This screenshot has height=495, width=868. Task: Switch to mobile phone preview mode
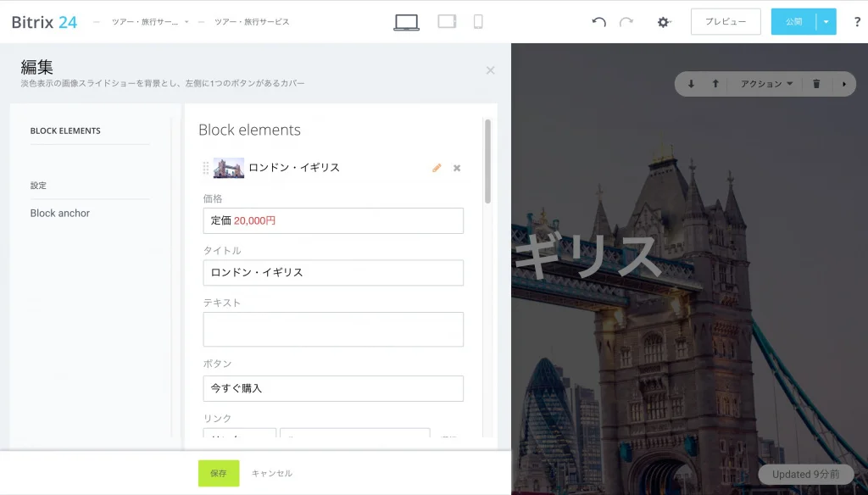(478, 21)
